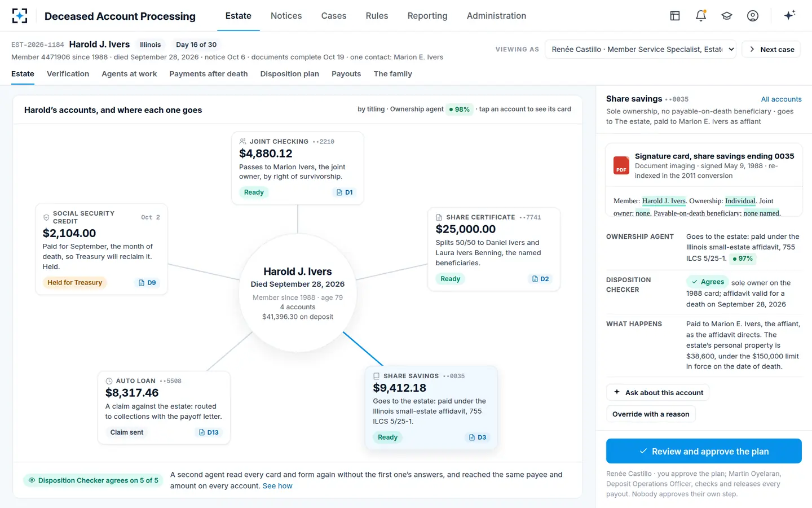Switch to the Notices tab

tap(286, 16)
